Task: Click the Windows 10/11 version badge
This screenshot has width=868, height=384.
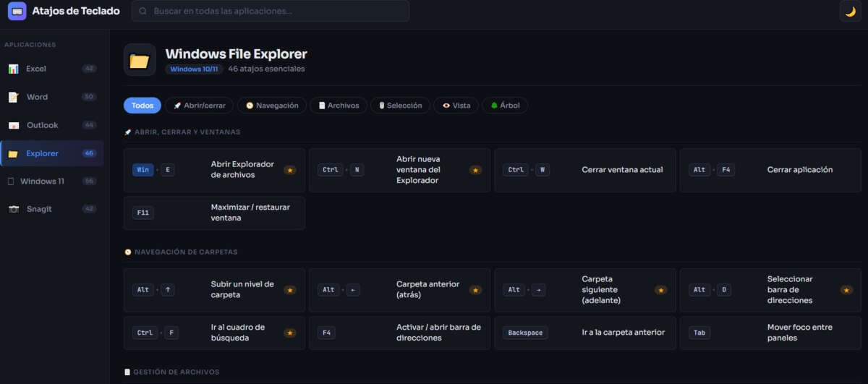Action: (x=194, y=69)
